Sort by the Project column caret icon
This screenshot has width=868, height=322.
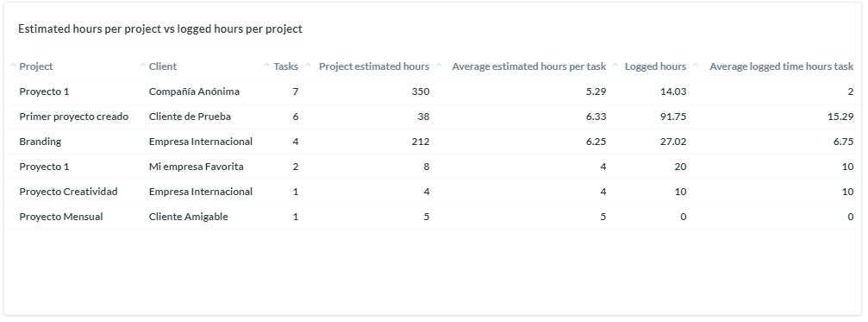click(13, 66)
